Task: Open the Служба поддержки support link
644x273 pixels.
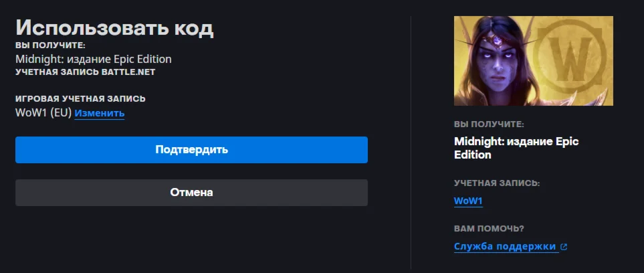Action: tap(505, 246)
